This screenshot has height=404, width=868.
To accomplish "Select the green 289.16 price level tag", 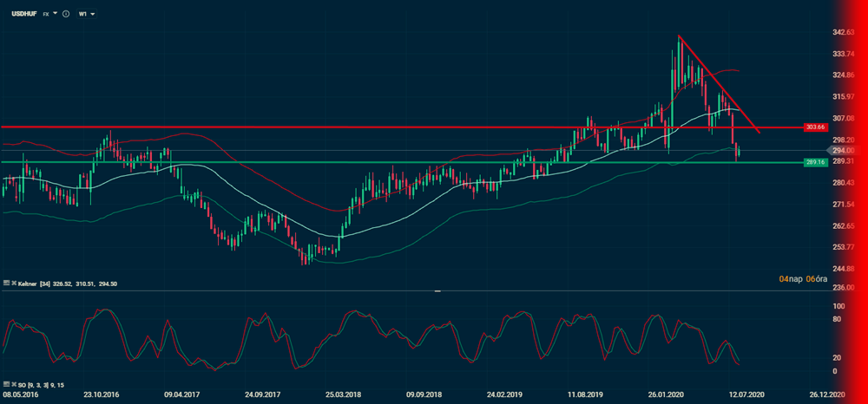I will [813, 162].
